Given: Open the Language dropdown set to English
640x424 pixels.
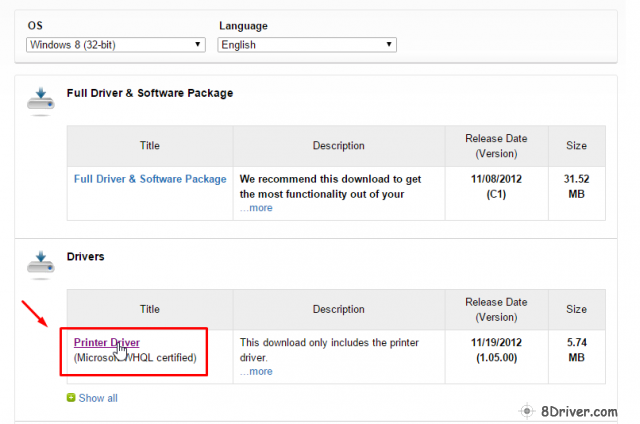Looking at the screenshot, I should tap(306, 45).
